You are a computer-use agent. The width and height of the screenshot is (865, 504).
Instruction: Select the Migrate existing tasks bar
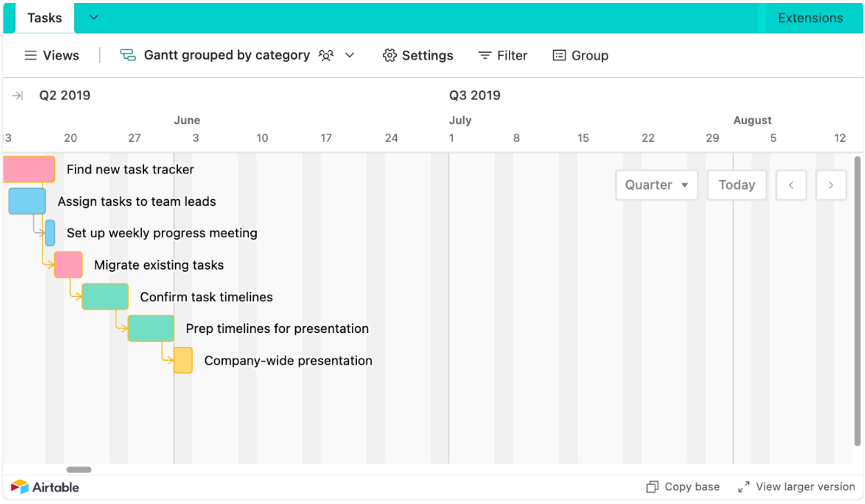pos(68,265)
